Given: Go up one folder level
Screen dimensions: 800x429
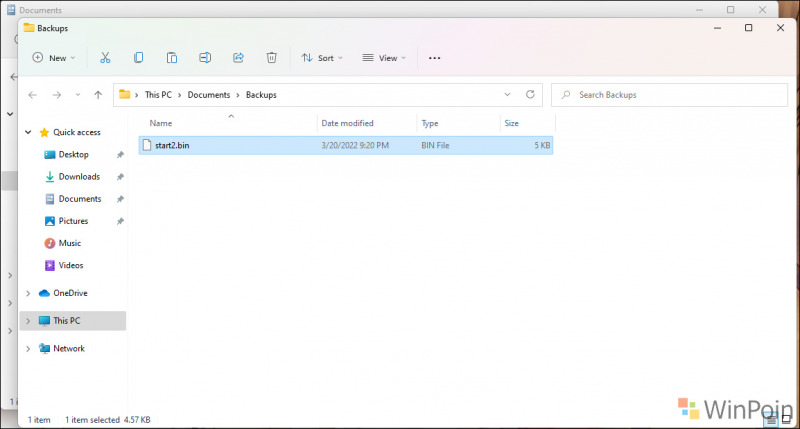Looking at the screenshot, I should tap(98, 95).
